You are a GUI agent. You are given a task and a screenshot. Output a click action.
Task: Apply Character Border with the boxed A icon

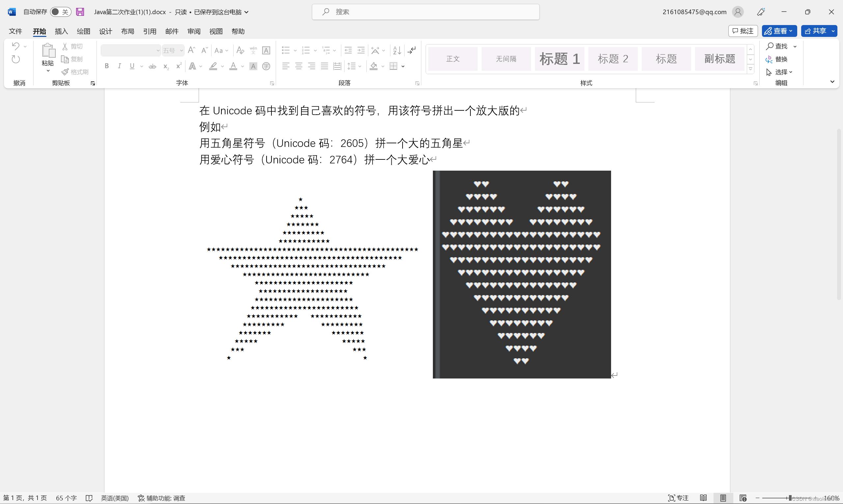pos(266,50)
